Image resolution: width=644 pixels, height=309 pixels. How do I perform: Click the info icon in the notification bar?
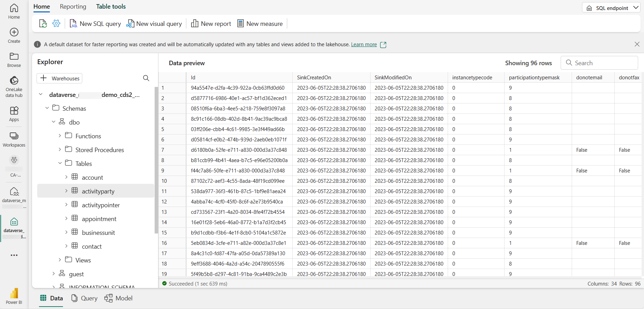click(x=37, y=44)
